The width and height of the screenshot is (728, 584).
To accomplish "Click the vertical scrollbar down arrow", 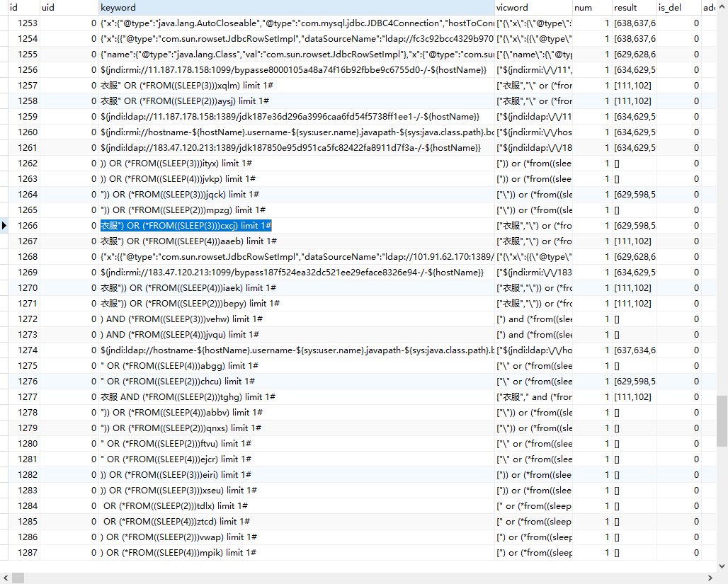I will tap(722, 566).
